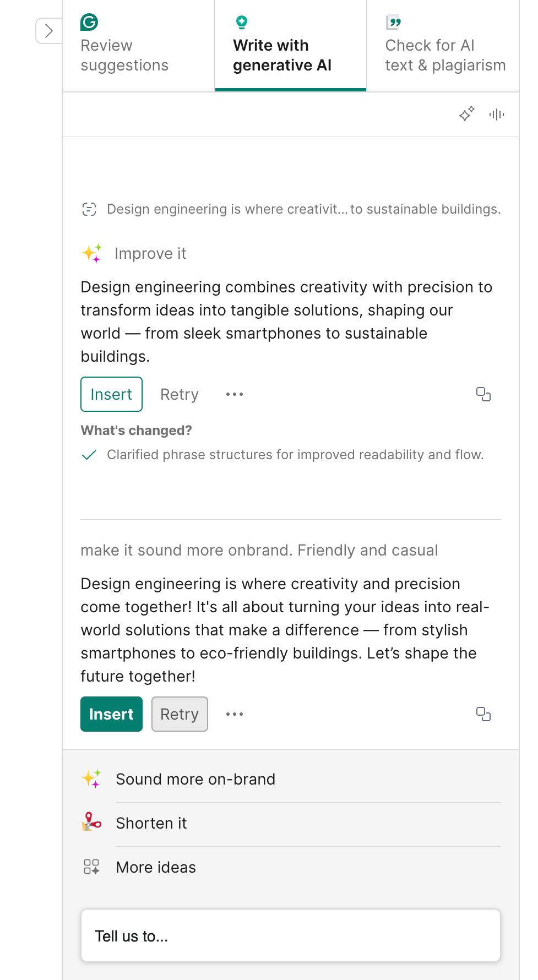Image resolution: width=538 pixels, height=980 pixels.
Task: Insert the first improved text suggestion
Action: click(111, 394)
